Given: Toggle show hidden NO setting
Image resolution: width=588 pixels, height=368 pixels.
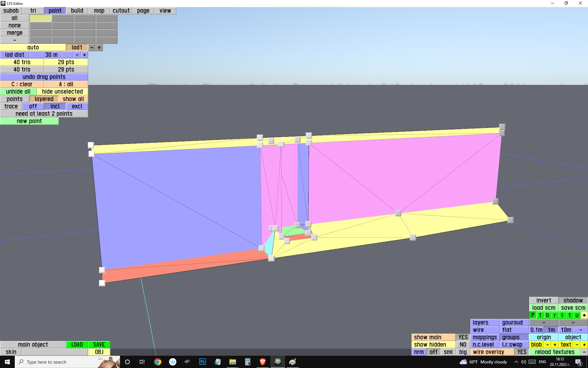Looking at the screenshot, I should (x=463, y=345).
